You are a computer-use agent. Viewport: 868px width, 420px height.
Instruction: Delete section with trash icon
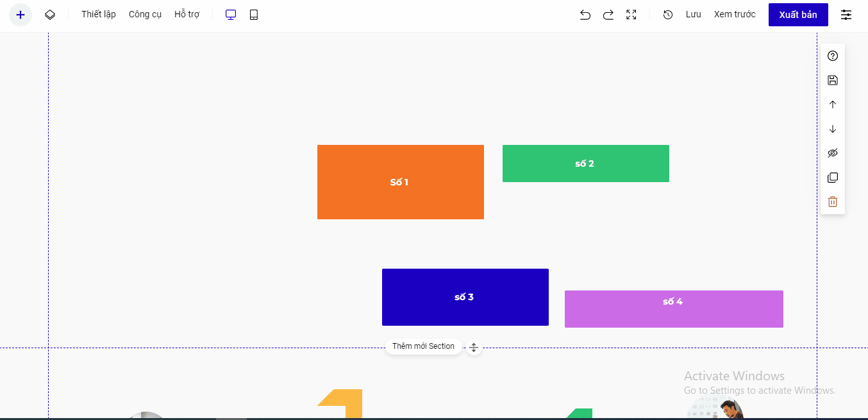(833, 202)
